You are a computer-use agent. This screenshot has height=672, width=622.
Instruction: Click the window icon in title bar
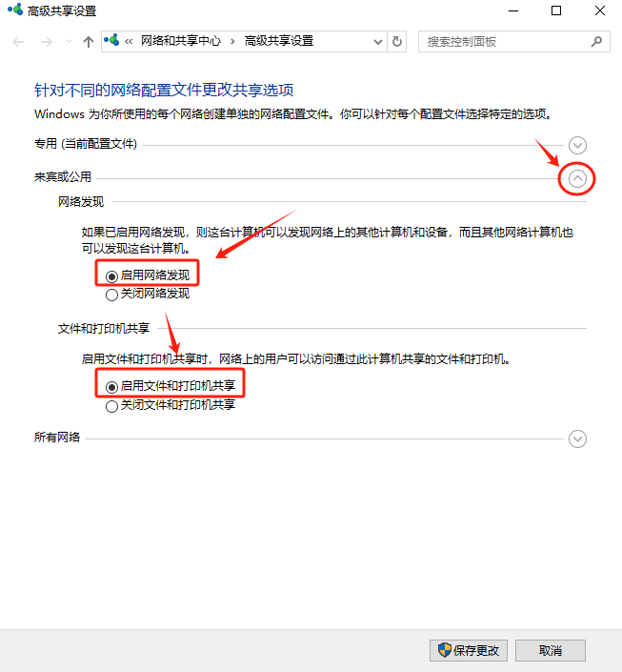pos(13,11)
